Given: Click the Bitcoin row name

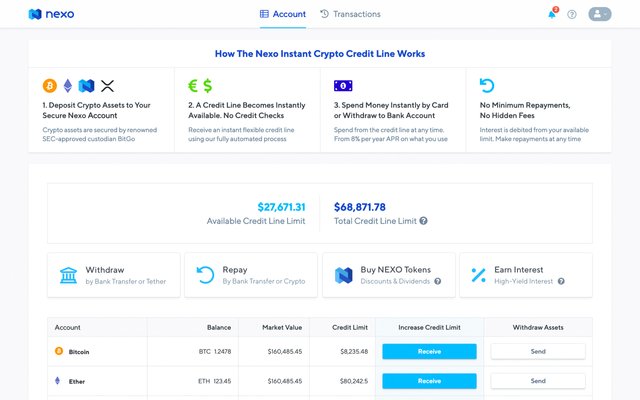Looking at the screenshot, I should [79, 352].
